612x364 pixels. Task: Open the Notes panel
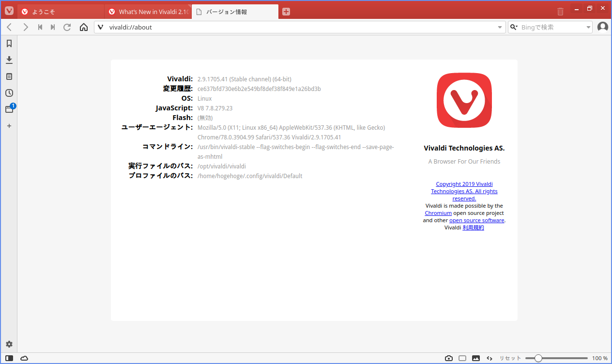tap(9, 76)
